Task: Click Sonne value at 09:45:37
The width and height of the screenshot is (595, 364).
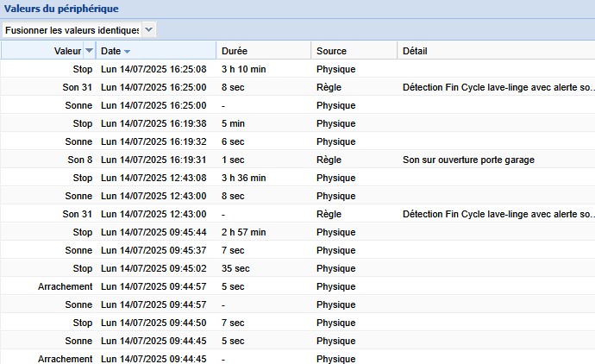Action: click(78, 250)
